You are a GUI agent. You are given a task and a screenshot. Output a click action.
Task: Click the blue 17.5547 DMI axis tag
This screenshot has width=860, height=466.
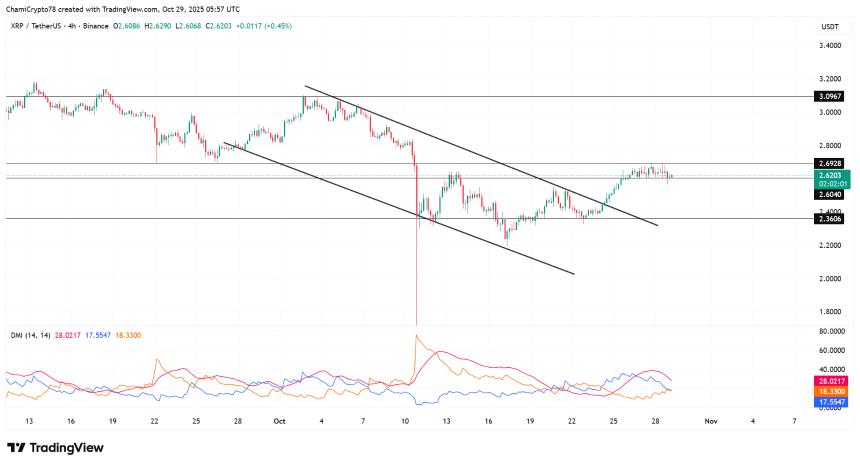coord(831,402)
